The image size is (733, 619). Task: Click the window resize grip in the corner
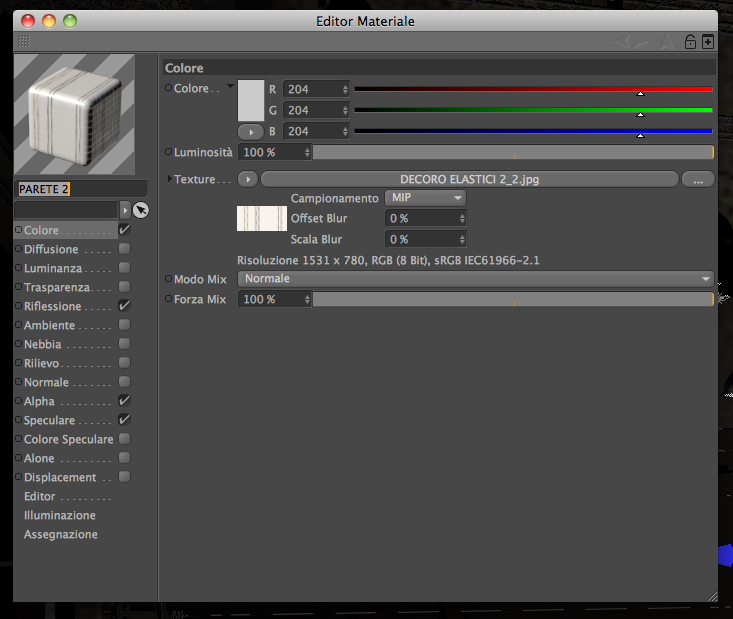(712, 596)
